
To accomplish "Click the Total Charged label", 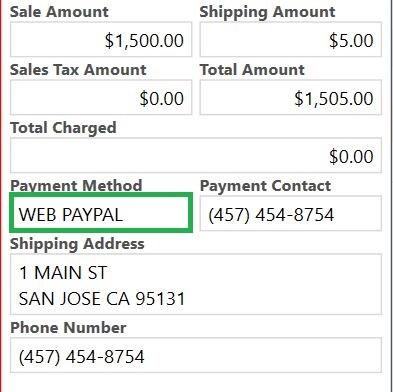I will [x=63, y=128].
